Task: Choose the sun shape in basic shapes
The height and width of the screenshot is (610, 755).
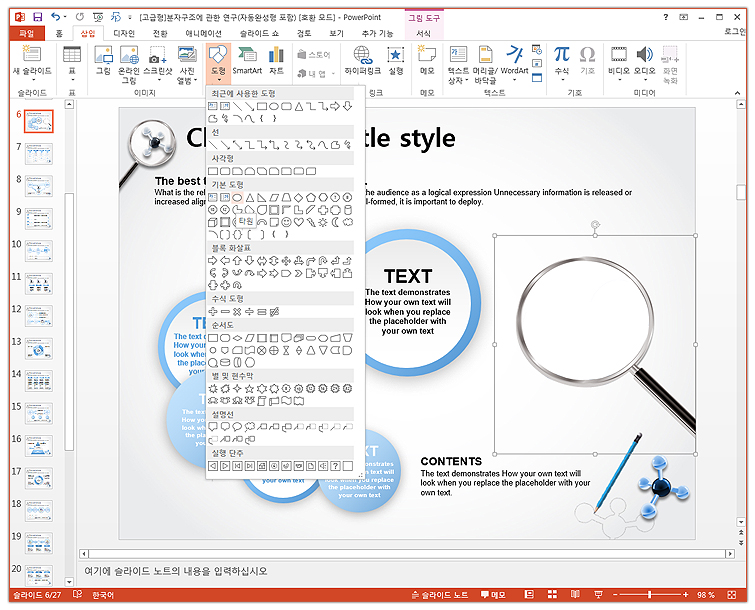Action: point(323,222)
